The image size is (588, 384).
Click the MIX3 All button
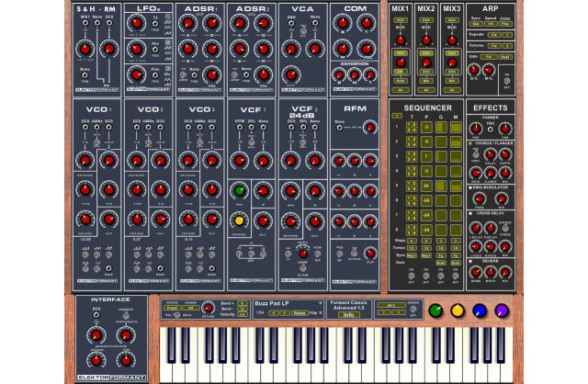[452, 90]
